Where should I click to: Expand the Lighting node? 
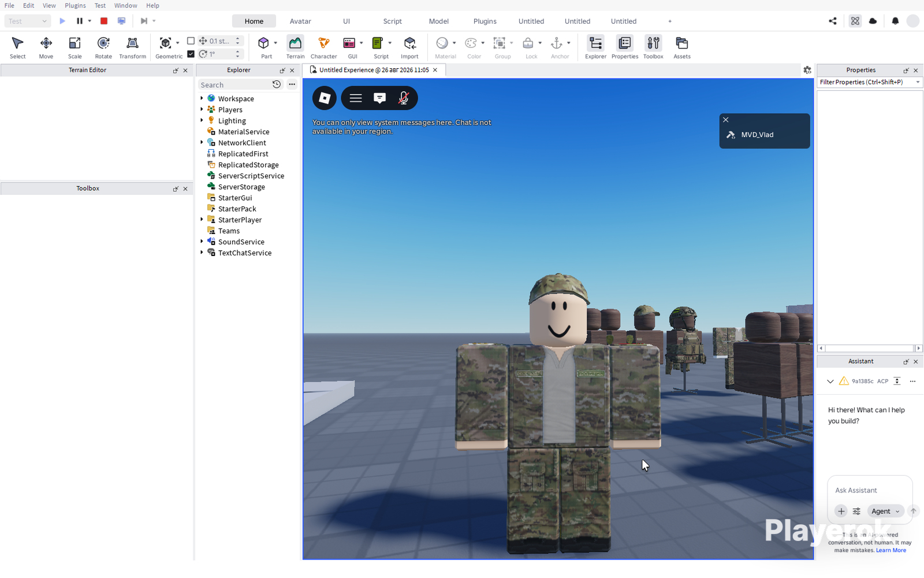[202, 120]
